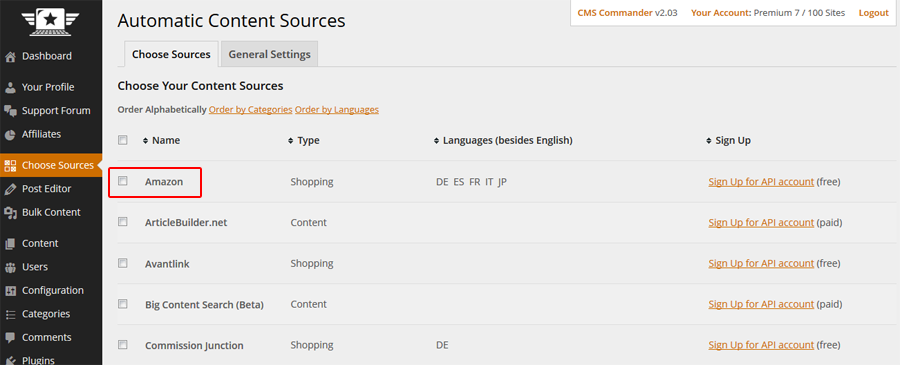Click the Categories list icon
The height and width of the screenshot is (365, 900).
coord(10,314)
